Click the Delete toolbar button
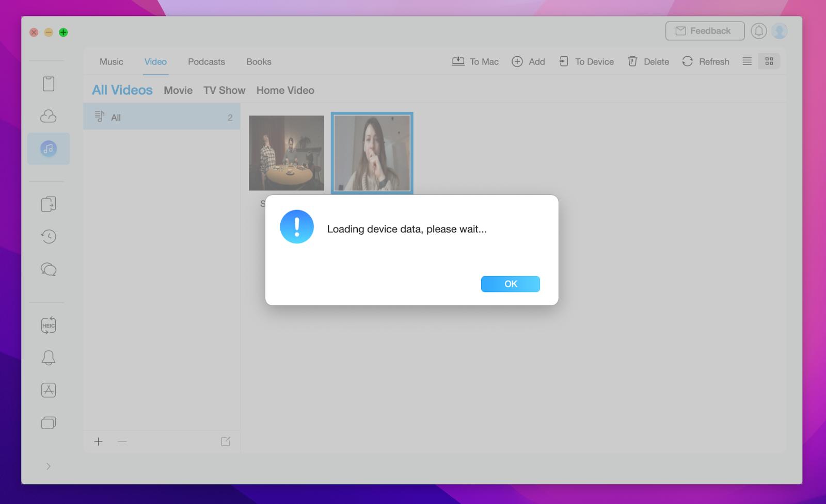826x504 pixels. (648, 62)
